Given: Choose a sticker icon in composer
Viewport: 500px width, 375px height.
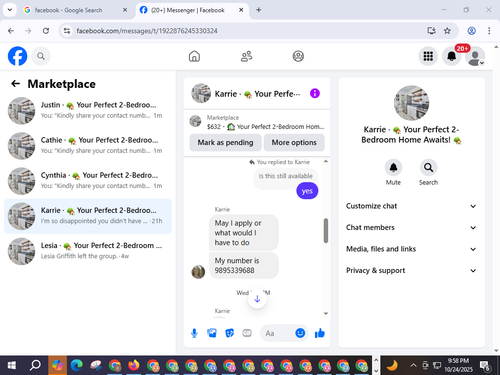Looking at the screenshot, I should point(230,333).
